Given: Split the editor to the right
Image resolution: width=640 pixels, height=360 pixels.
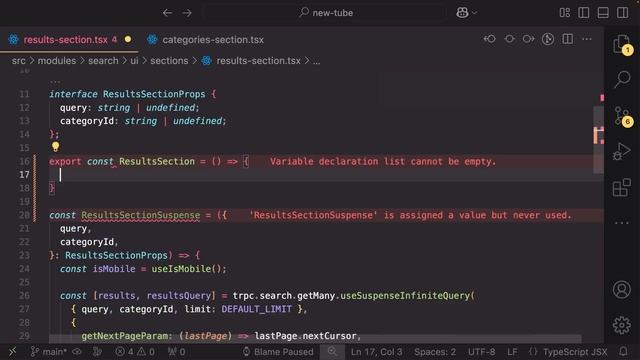Looking at the screenshot, I should (x=567, y=39).
